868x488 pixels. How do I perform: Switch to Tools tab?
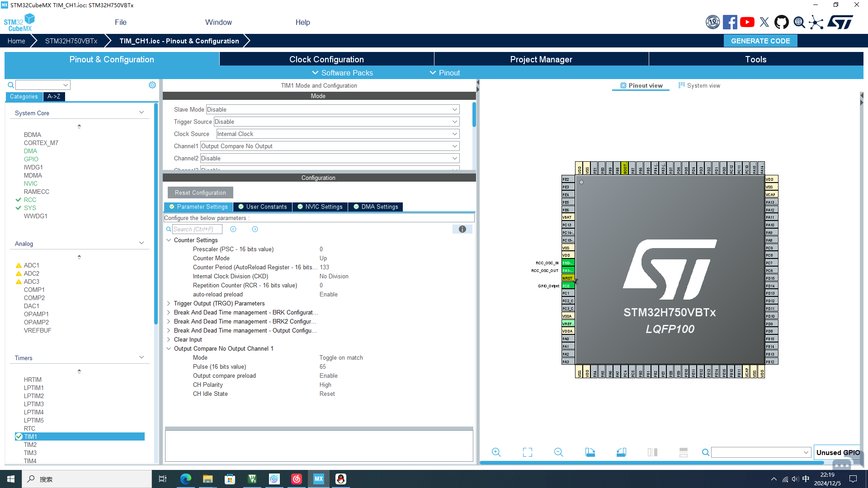click(756, 59)
